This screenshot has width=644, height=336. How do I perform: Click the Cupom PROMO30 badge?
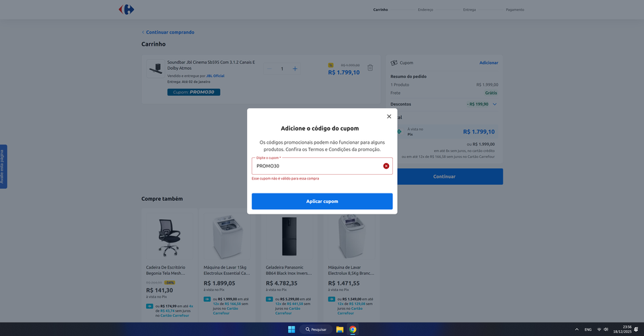click(x=194, y=92)
